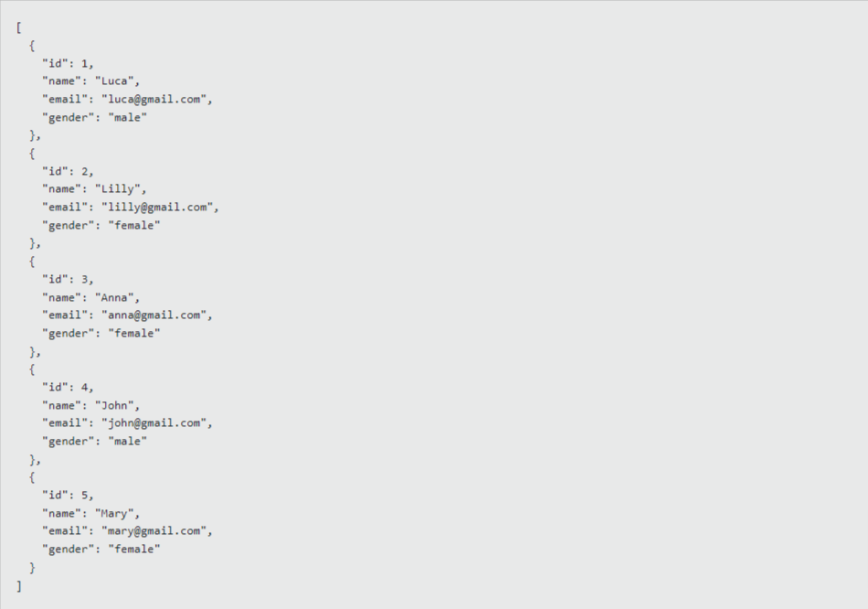
Task: Select the name value "John"
Action: [x=114, y=406]
